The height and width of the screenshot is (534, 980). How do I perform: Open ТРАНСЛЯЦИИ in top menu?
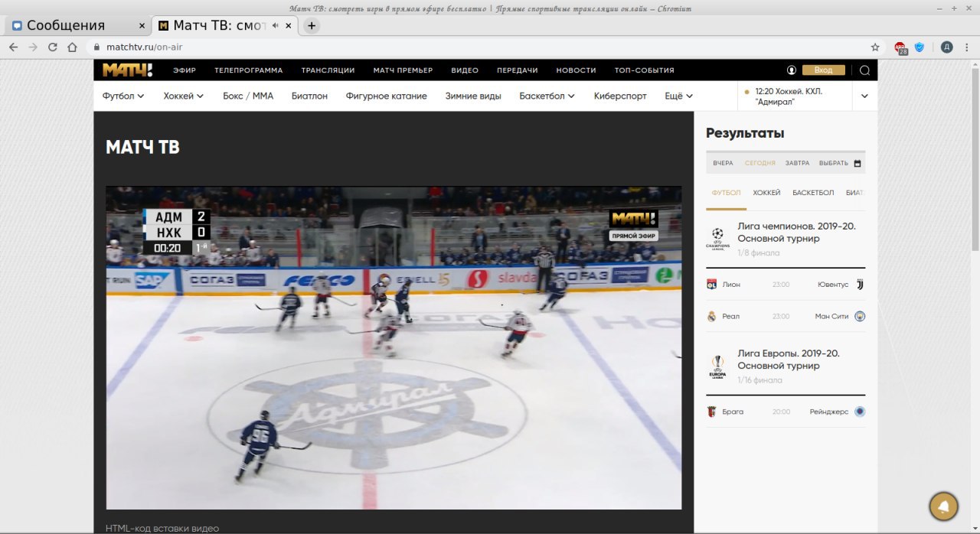coord(328,70)
